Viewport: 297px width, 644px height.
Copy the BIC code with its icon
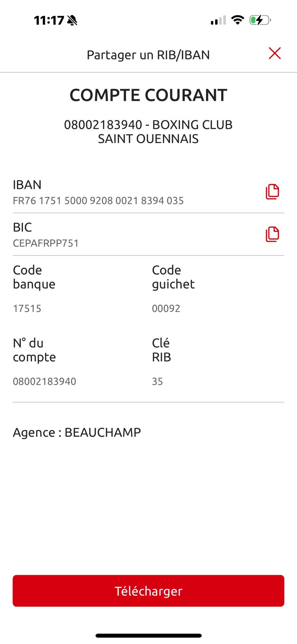(272, 234)
